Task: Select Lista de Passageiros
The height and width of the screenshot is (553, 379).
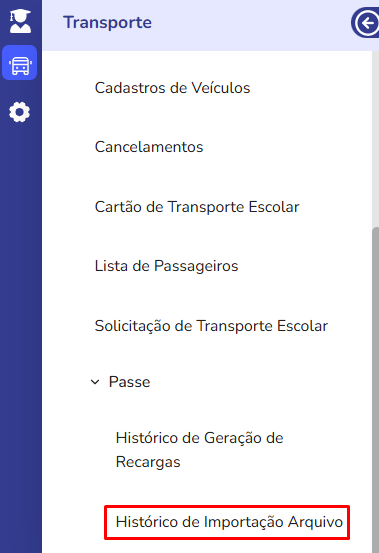Action: pyautogui.click(x=166, y=266)
